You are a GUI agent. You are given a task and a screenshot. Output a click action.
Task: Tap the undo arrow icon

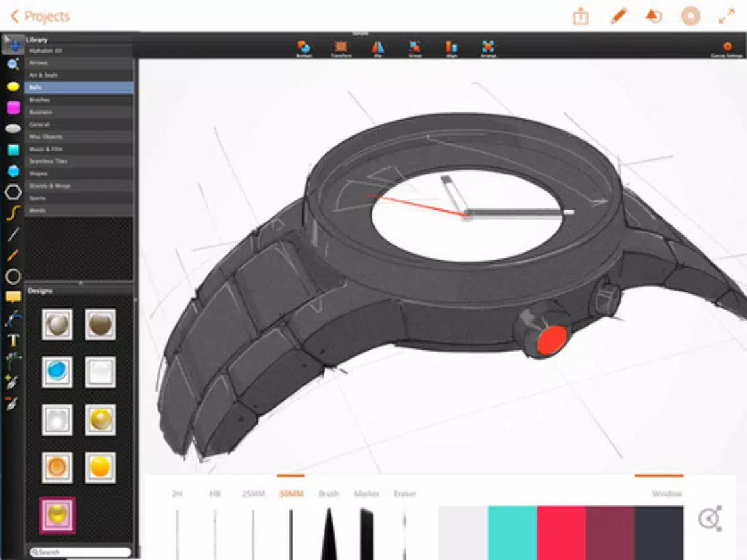(x=654, y=16)
